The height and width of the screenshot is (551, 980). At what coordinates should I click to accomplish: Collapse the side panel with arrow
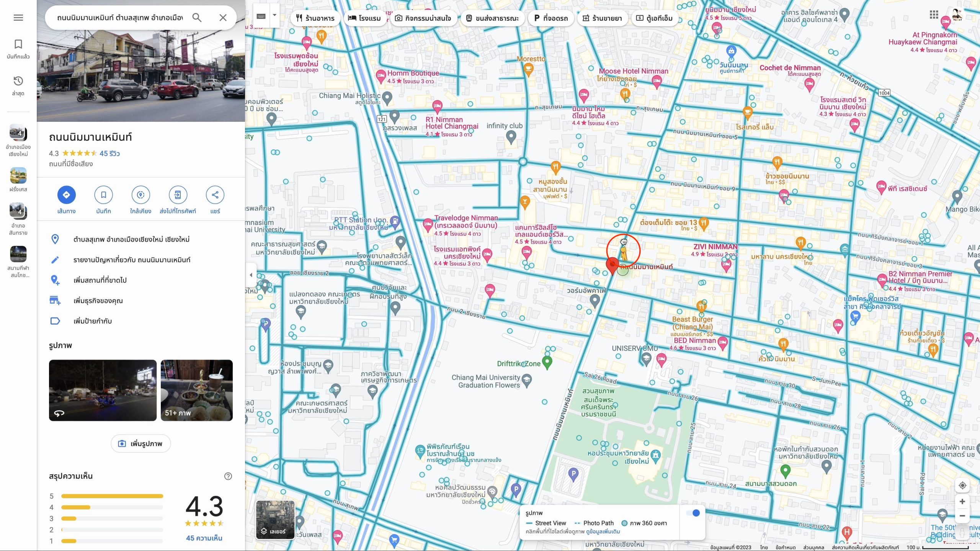[251, 275]
